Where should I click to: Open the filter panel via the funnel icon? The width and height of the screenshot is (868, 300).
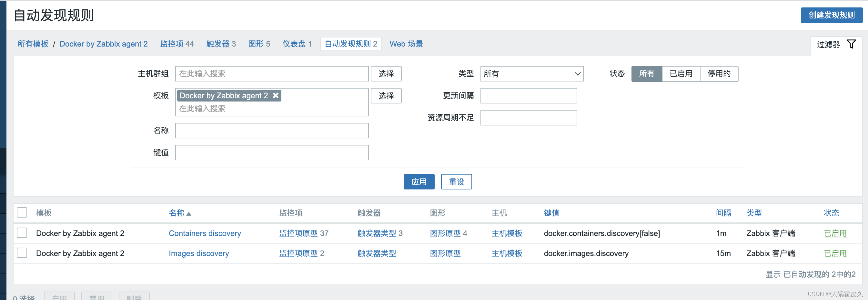(852, 44)
